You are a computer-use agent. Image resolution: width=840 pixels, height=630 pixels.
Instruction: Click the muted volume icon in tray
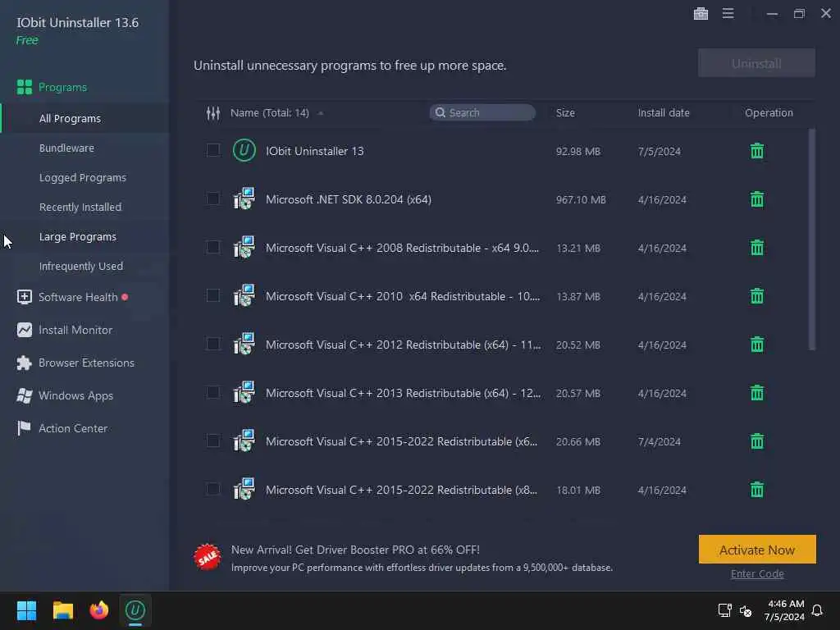pyautogui.click(x=746, y=610)
